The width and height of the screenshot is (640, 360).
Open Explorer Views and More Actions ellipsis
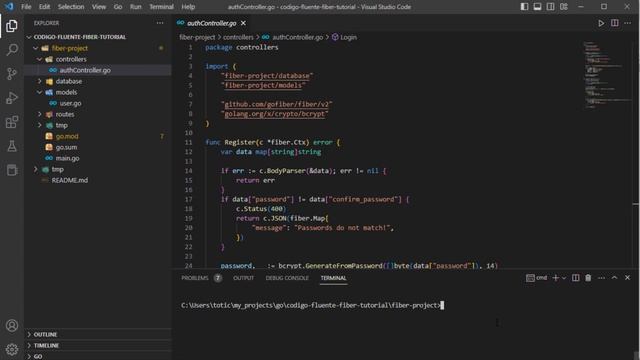point(160,23)
